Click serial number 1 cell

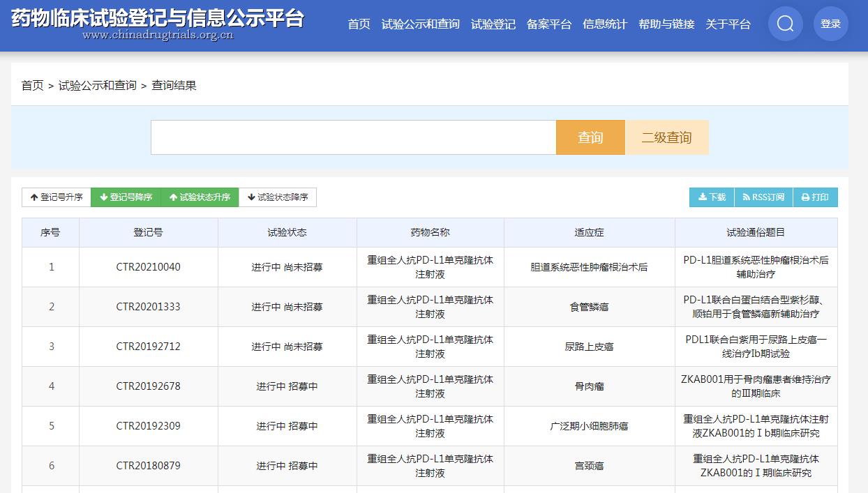(51, 267)
